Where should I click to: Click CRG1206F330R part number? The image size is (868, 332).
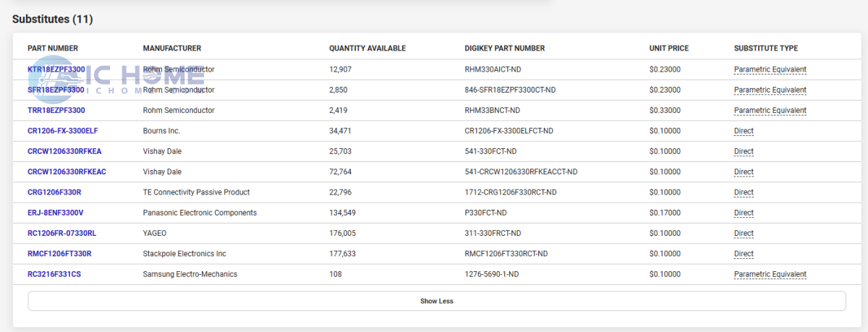54,192
